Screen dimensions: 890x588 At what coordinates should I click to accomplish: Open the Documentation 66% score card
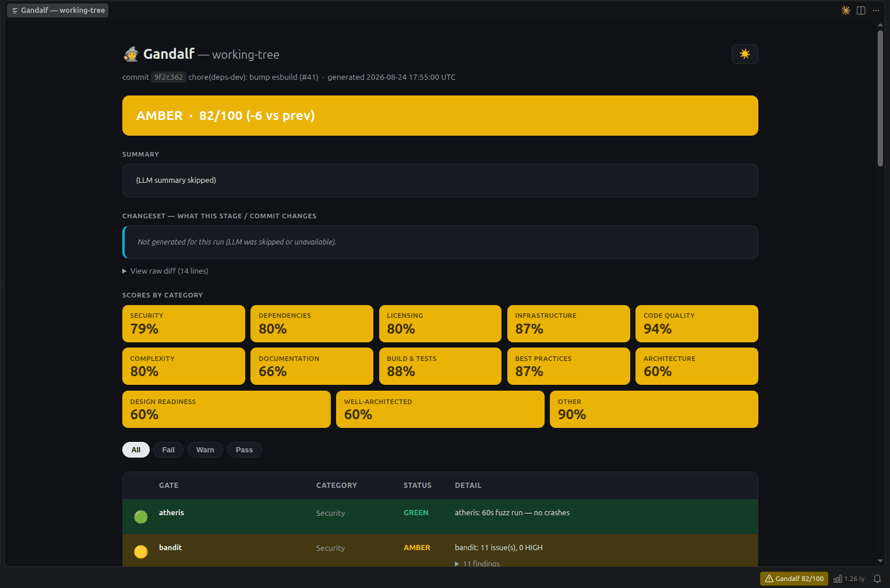coord(312,366)
